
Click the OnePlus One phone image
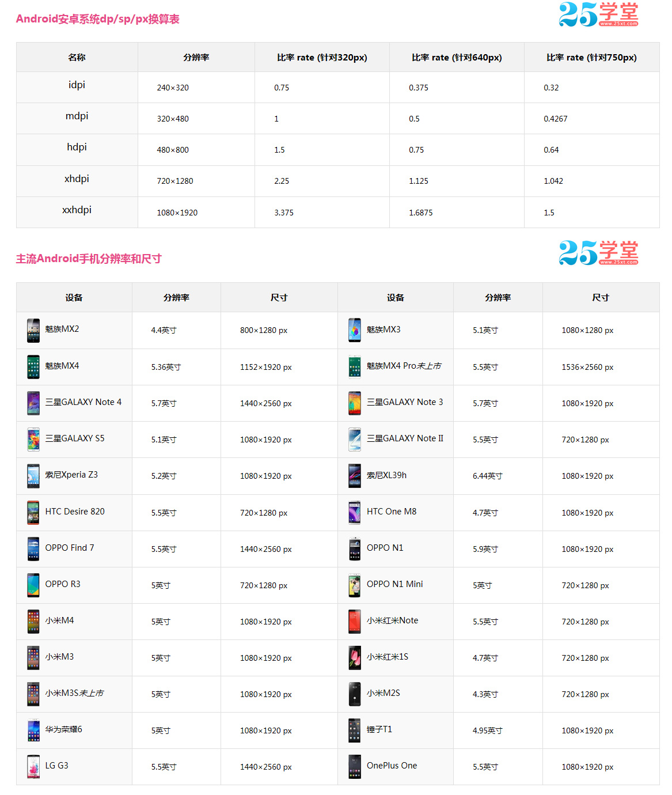pyautogui.click(x=355, y=767)
